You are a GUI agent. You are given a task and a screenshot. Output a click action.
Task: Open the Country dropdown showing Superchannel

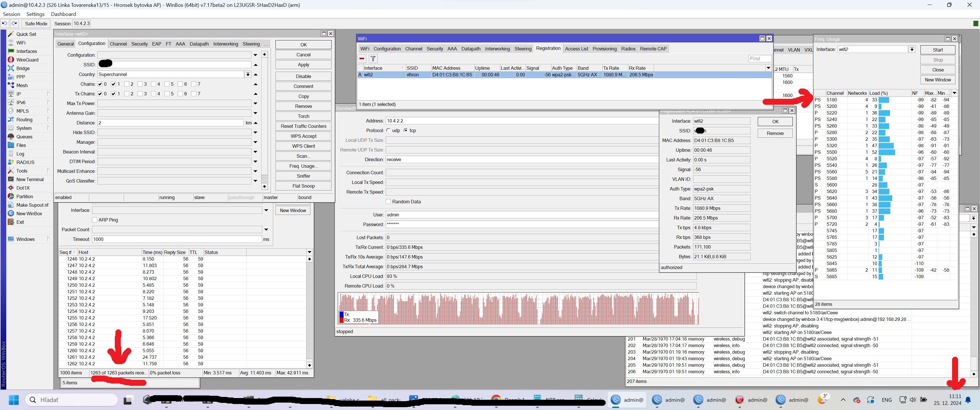[x=248, y=74]
